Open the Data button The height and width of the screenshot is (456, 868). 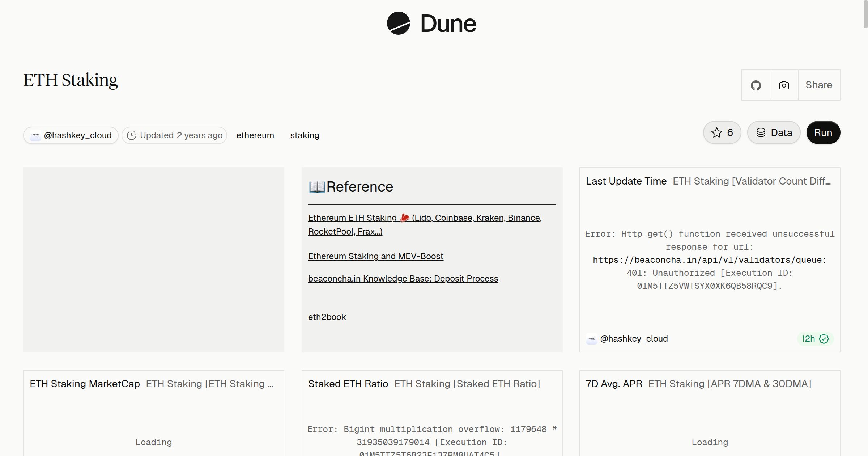[x=774, y=132]
